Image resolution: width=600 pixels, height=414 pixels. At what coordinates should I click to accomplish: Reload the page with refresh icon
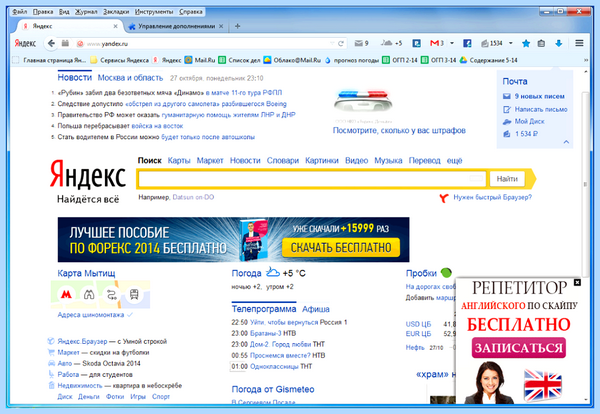341,44
